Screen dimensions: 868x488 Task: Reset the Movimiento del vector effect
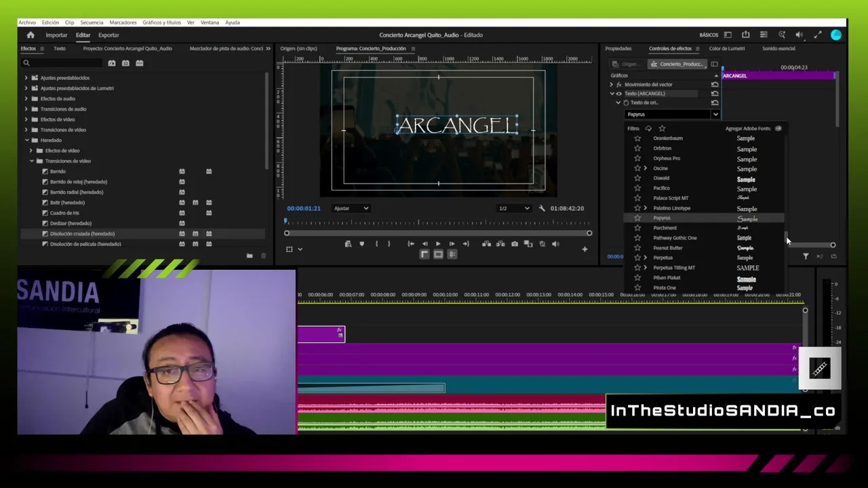point(715,85)
